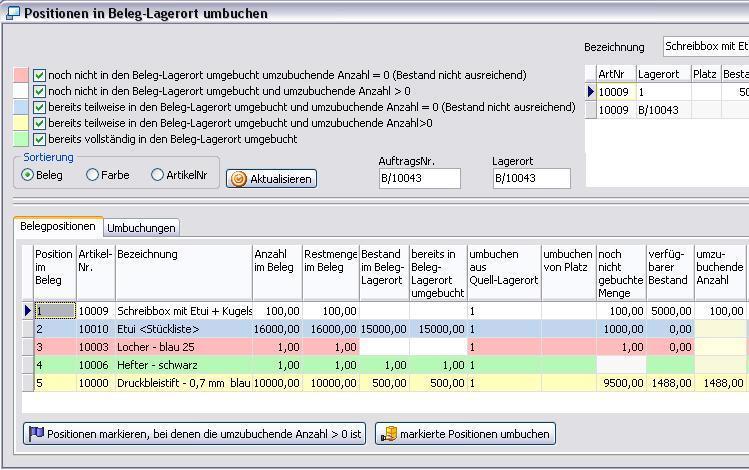Image resolution: width=749 pixels, height=470 pixels.
Task: Select the Farbe sorting radio button
Action: [x=93, y=175]
